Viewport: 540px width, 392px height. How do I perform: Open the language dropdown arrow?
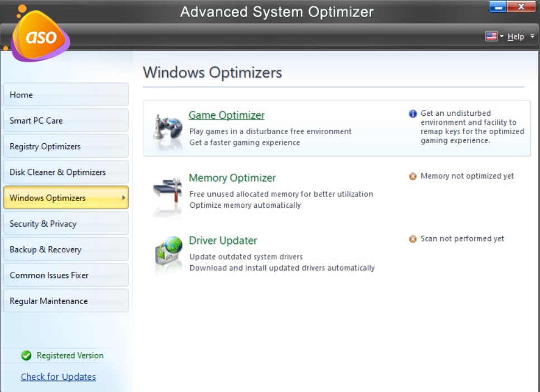[500, 36]
